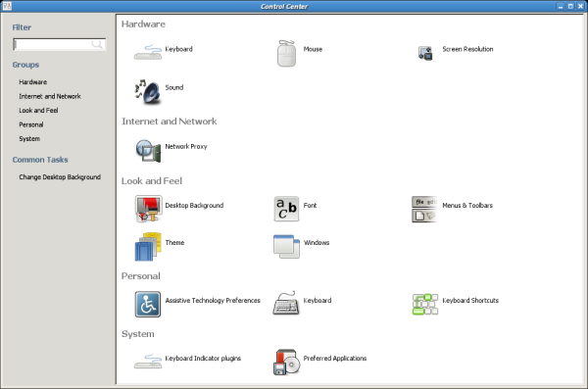
Task: Click the Mouse label text
Action: (x=313, y=49)
